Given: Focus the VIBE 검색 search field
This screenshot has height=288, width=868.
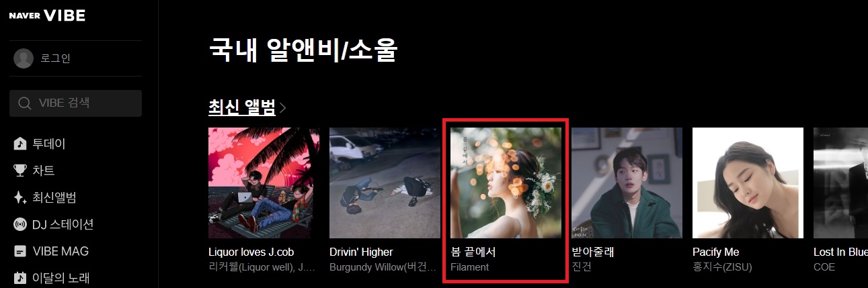Looking at the screenshot, I should pos(75,103).
